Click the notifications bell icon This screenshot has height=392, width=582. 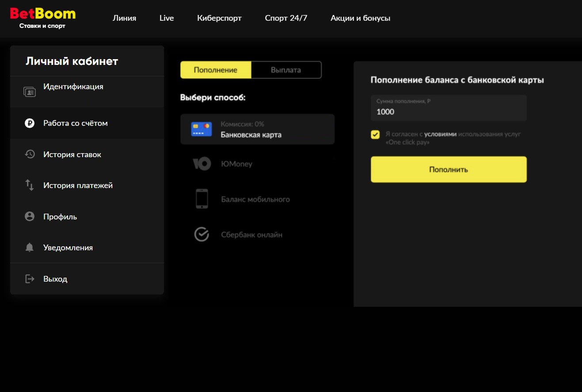pos(30,248)
